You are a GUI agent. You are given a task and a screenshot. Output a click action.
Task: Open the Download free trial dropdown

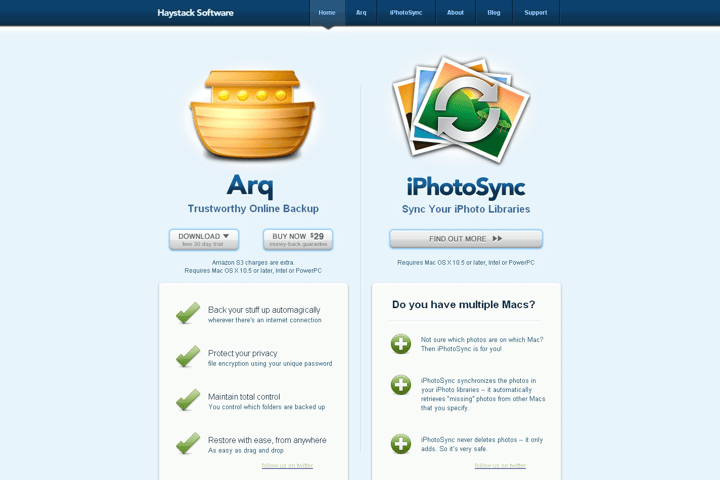pos(204,239)
